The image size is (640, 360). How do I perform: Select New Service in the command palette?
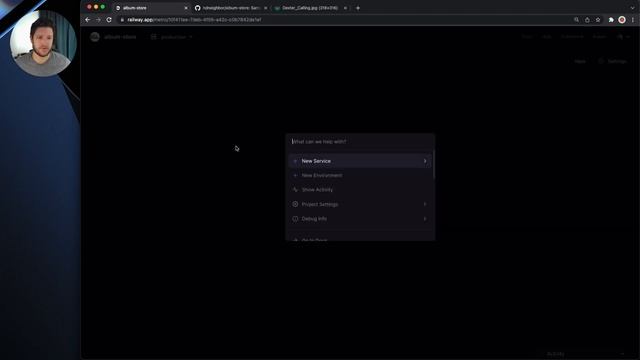click(x=360, y=161)
